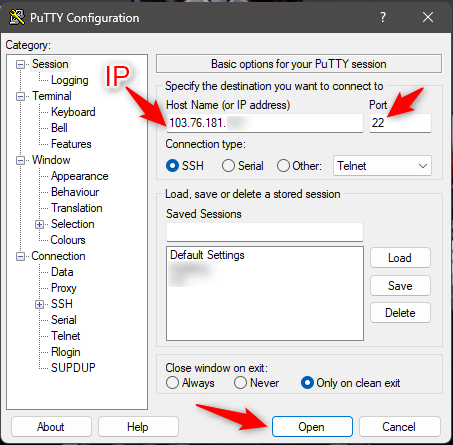Image resolution: width=453 pixels, height=445 pixels.
Task: Open Data settings under Connection
Action: [x=62, y=272]
